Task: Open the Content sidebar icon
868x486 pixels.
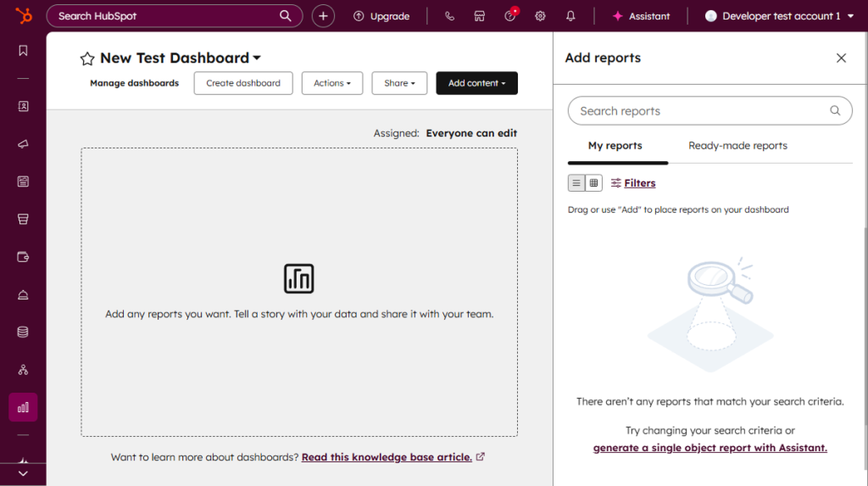Action: [23, 182]
